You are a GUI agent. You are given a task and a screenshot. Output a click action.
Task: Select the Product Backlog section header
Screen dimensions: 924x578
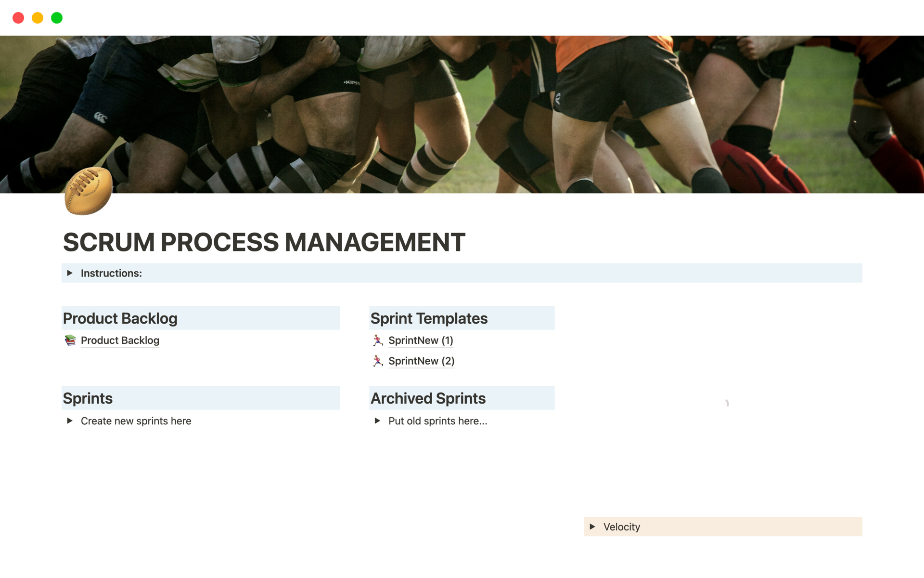[120, 318]
